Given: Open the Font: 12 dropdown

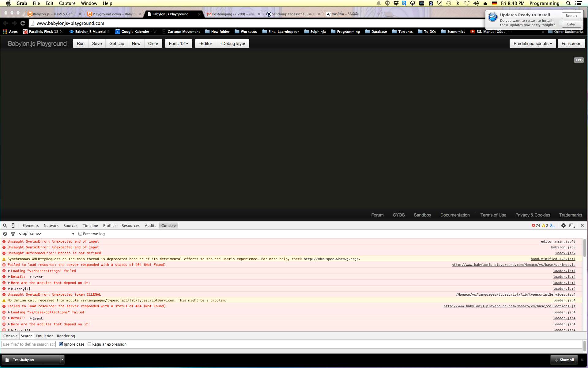Looking at the screenshot, I should click(x=179, y=44).
